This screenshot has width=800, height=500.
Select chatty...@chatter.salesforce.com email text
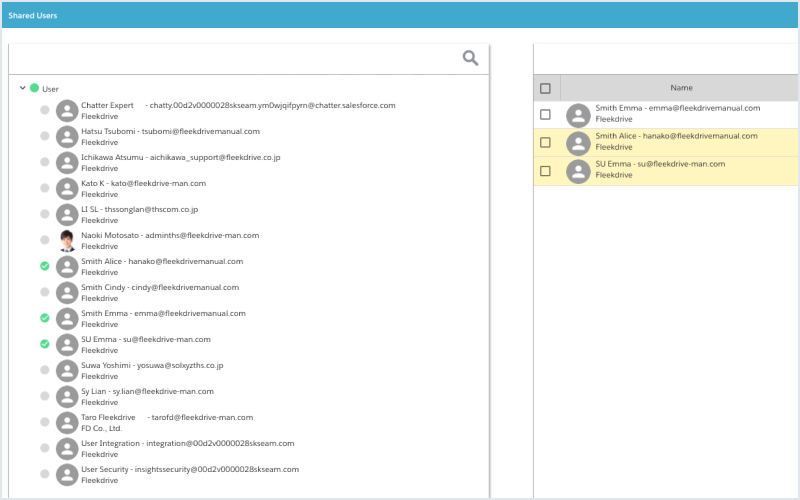point(272,105)
